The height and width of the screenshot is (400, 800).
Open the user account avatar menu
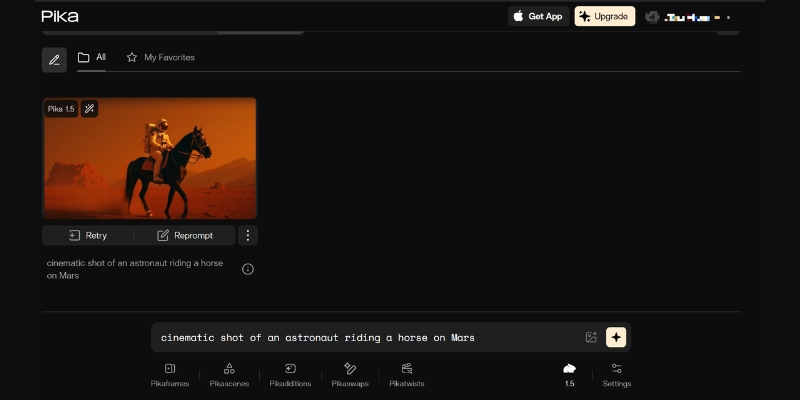coord(652,17)
